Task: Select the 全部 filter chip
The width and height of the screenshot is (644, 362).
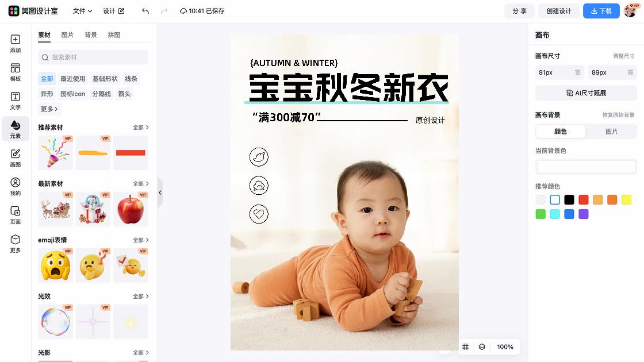Action: coord(47,78)
